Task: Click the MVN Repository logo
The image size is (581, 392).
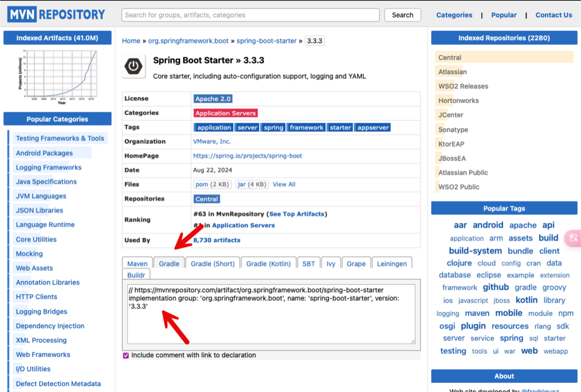Action: [x=56, y=14]
